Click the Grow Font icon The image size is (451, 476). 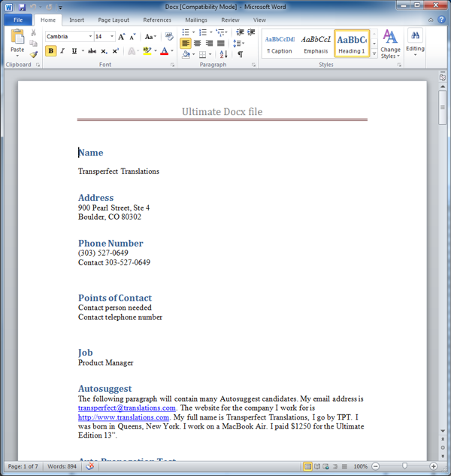click(122, 37)
